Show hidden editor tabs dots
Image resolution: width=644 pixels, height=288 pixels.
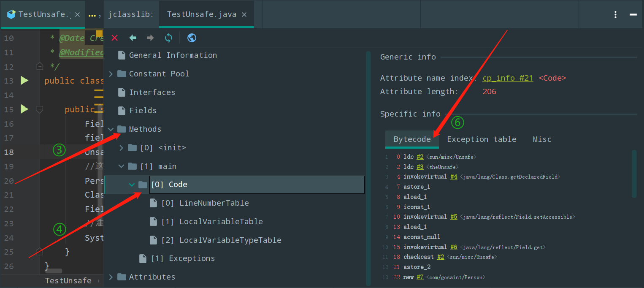click(x=94, y=16)
